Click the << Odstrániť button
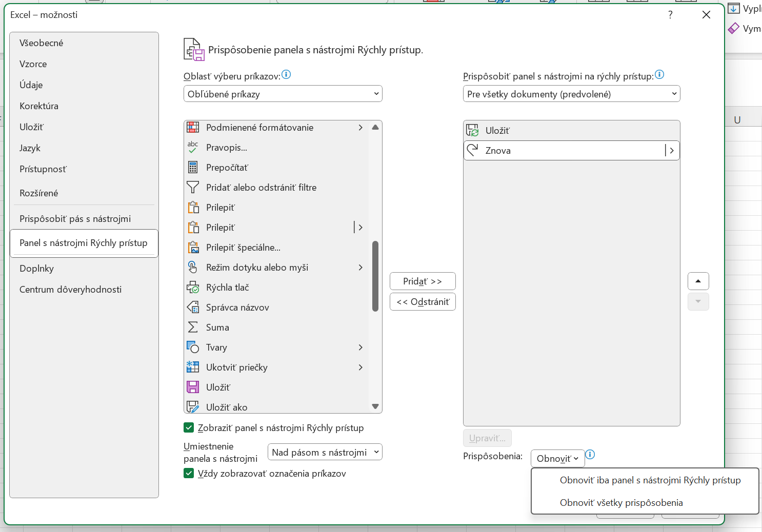 [423, 302]
